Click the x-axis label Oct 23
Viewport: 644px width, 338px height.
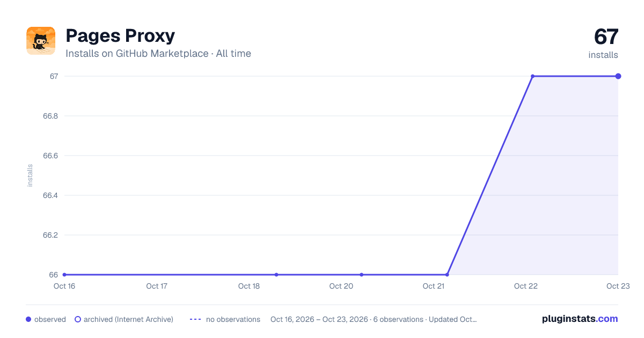[618, 286]
